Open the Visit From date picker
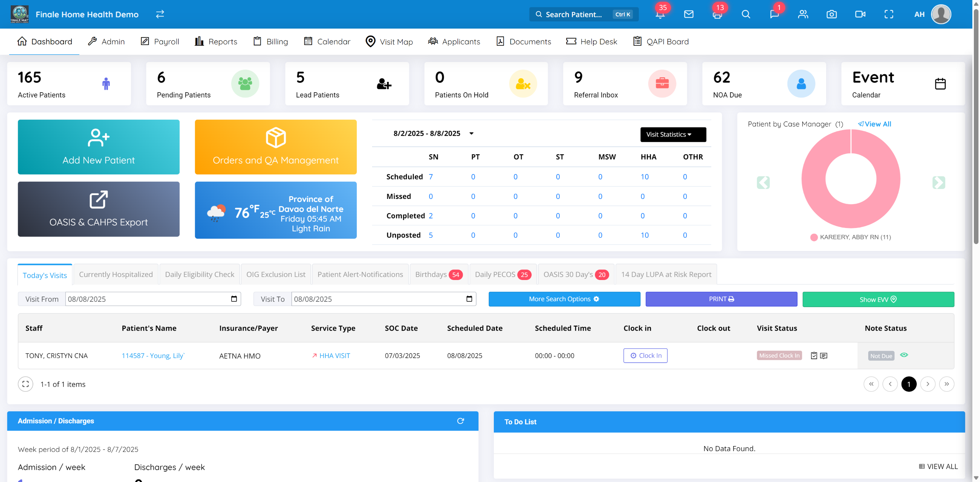Image resolution: width=980 pixels, height=482 pixels. [234, 299]
